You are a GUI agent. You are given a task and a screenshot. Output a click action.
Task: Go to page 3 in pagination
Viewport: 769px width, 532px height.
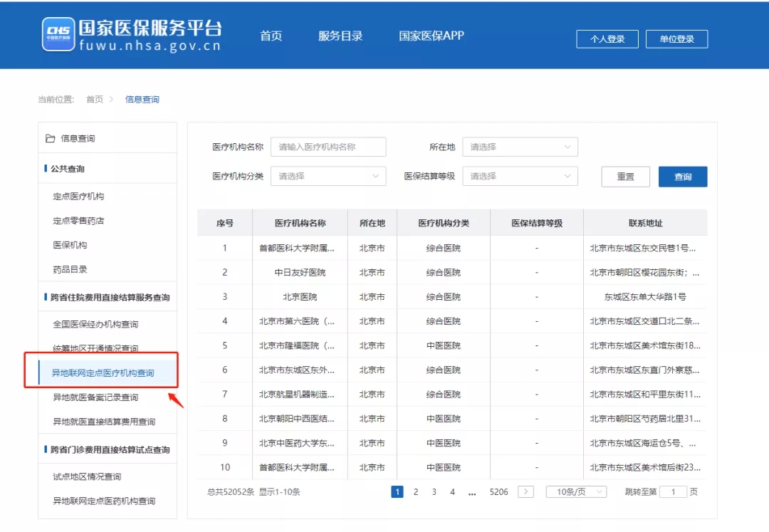[x=434, y=491]
